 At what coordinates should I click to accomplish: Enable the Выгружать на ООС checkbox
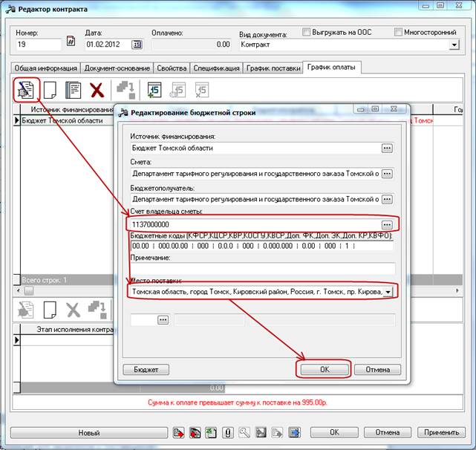[307, 32]
